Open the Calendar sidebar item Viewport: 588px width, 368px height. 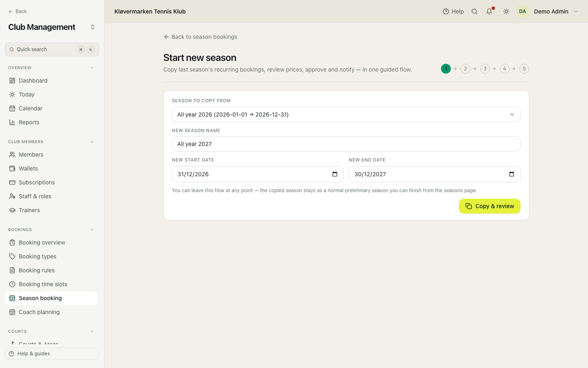coord(51,108)
